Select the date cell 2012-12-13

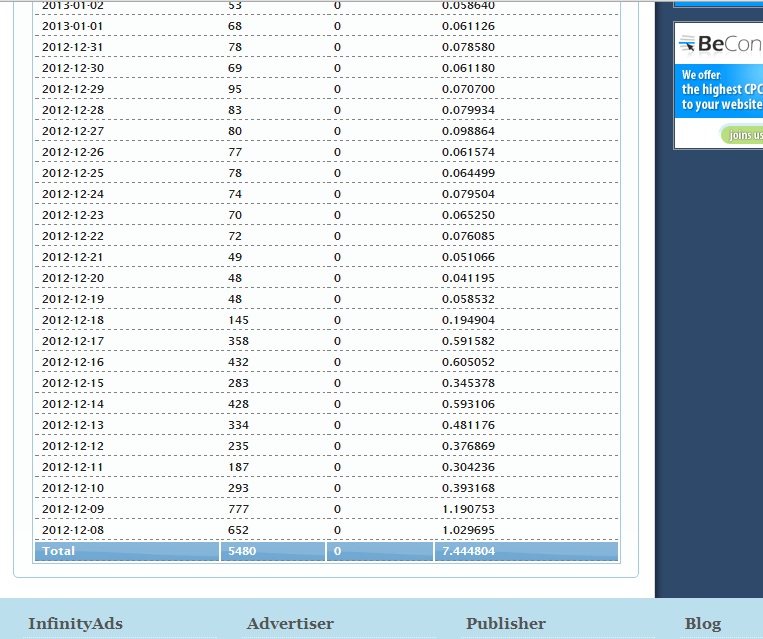coord(73,425)
